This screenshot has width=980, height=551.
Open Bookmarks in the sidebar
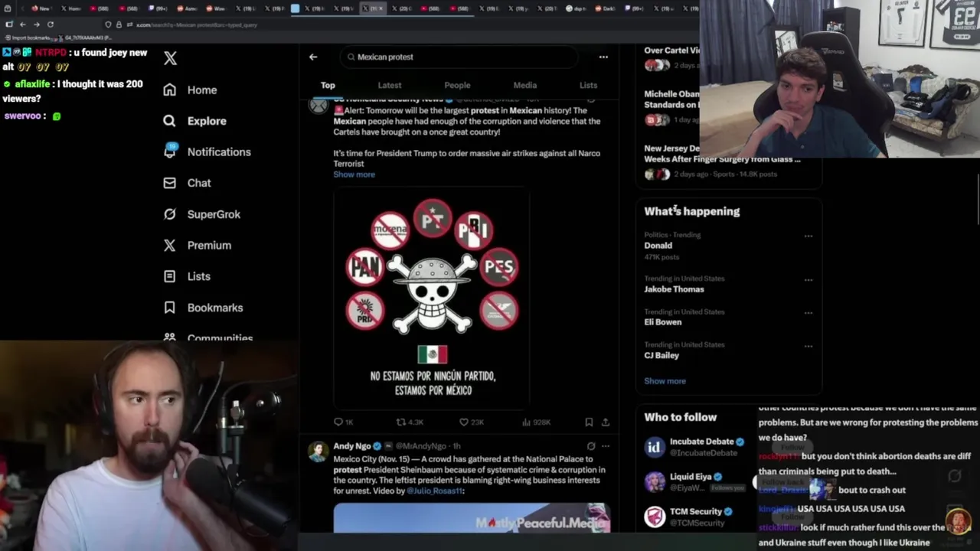pyautogui.click(x=215, y=308)
